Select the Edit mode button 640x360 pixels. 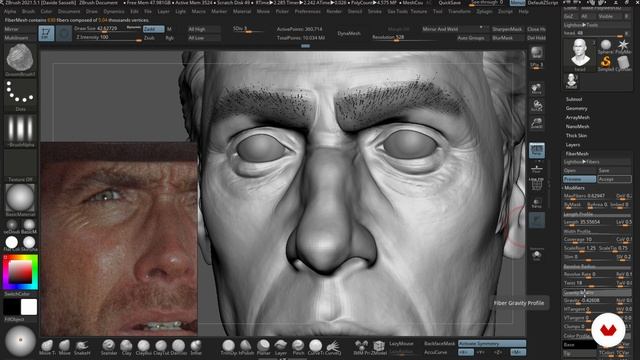pyautogui.click(x=46, y=33)
